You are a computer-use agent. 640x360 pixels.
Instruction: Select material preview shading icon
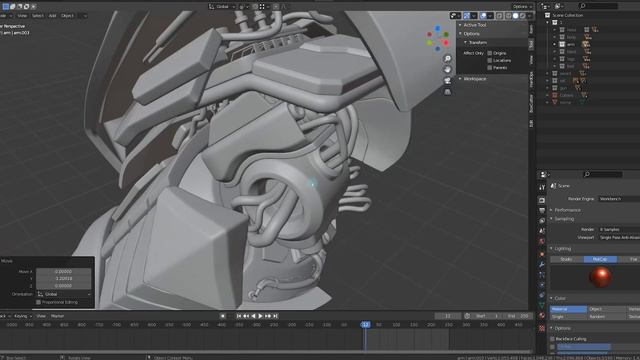pos(522,16)
